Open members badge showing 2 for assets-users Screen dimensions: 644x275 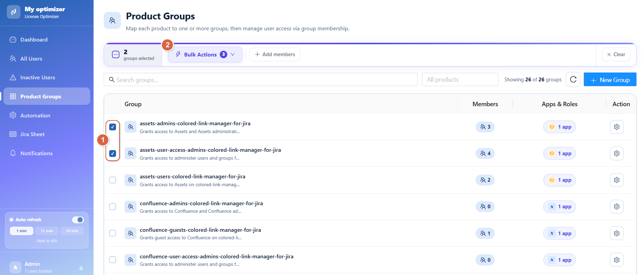tap(485, 180)
